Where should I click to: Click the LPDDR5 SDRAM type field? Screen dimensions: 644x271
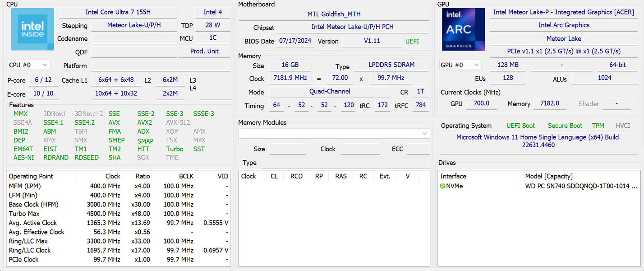392,65
